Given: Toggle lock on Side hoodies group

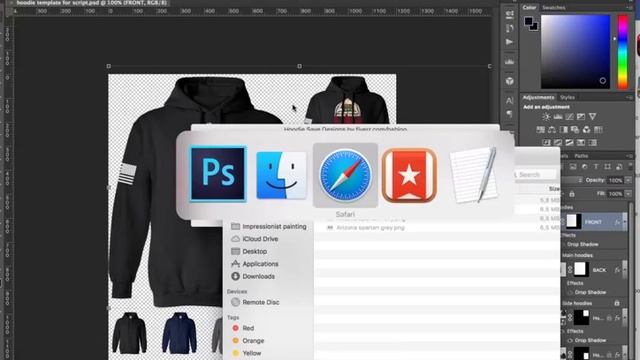Looking at the screenshot, I should click(617, 303).
